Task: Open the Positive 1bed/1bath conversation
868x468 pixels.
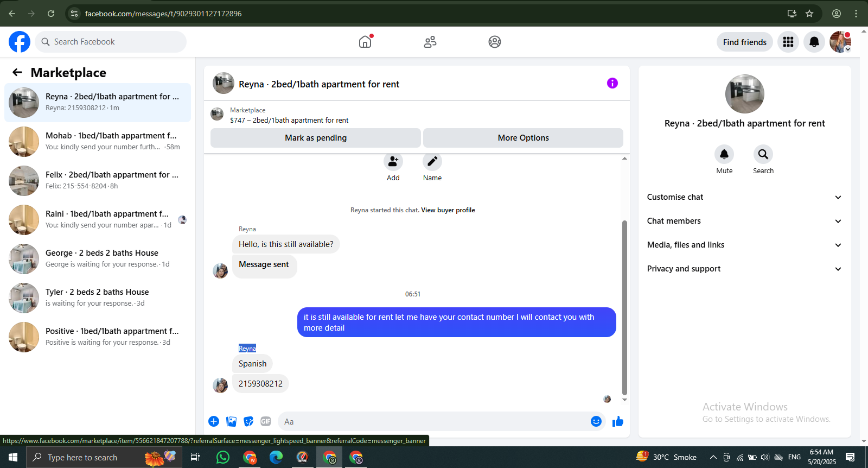Action: (x=98, y=337)
